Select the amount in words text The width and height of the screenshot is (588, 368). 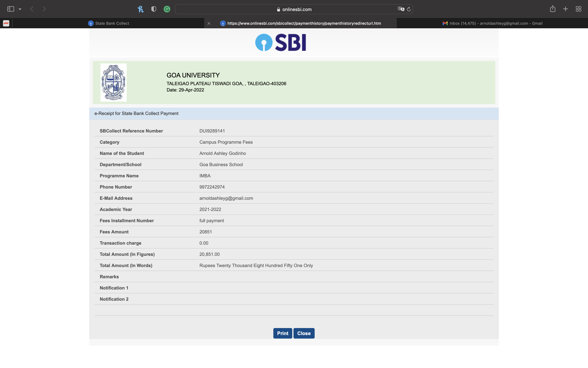point(256,265)
